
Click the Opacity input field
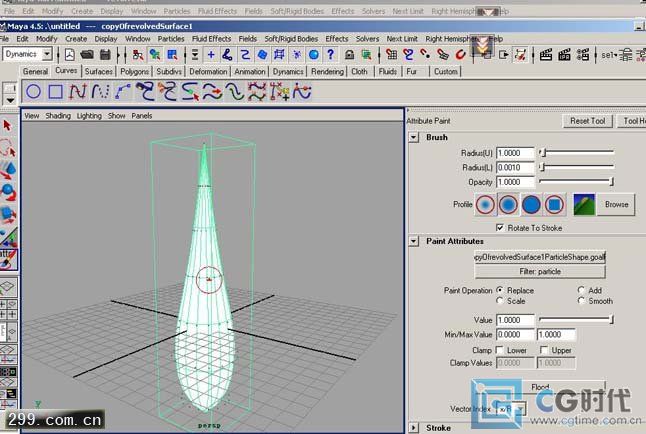pyautogui.click(x=515, y=182)
